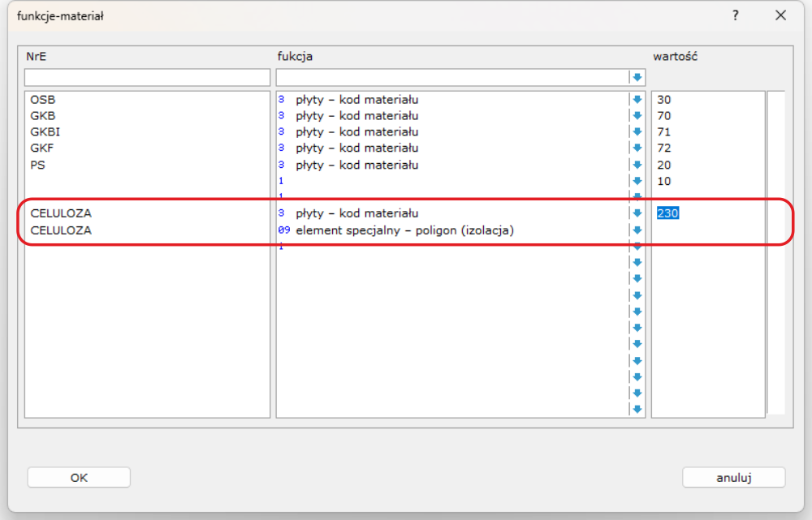Click value 72 in wartość column
The height and width of the screenshot is (520, 812).
pyautogui.click(x=664, y=148)
